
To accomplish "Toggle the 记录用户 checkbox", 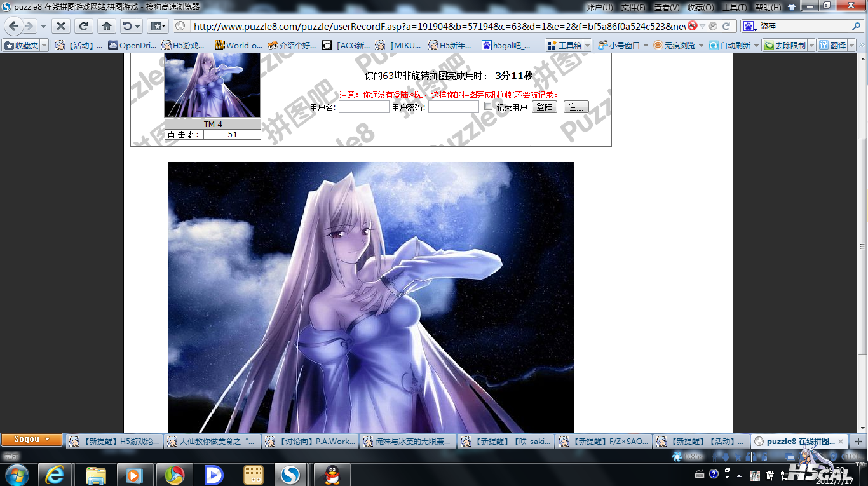I will tap(488, 106).
